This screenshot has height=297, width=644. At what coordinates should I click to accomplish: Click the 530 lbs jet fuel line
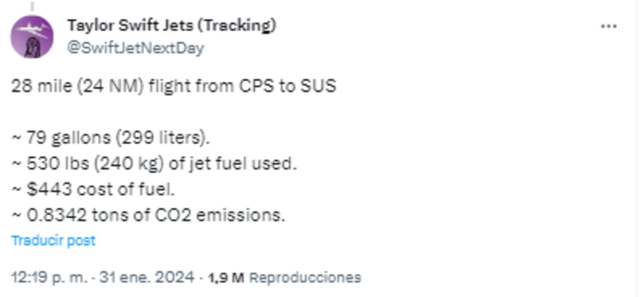154,164
